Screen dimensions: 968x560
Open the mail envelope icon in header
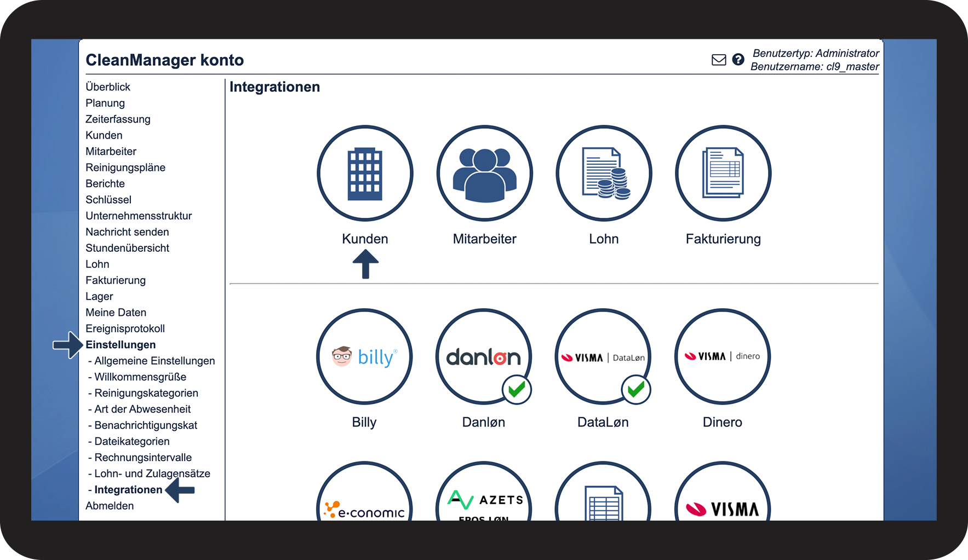719,60
